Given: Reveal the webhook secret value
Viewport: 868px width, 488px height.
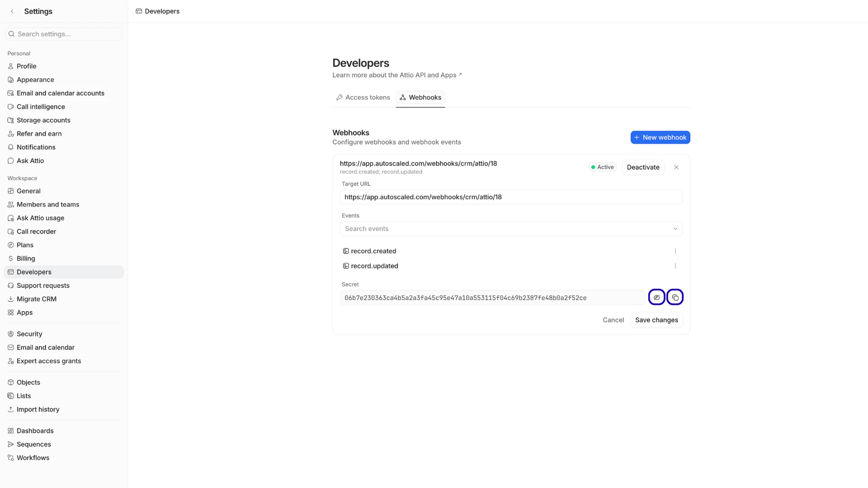Looking at the screenshot, I should [x=656, y=297].
